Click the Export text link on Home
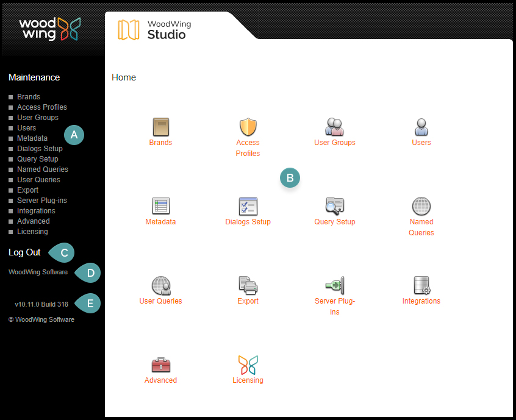Screen dimensions: 516x420 pyautogui.click(x=248, y=301)
